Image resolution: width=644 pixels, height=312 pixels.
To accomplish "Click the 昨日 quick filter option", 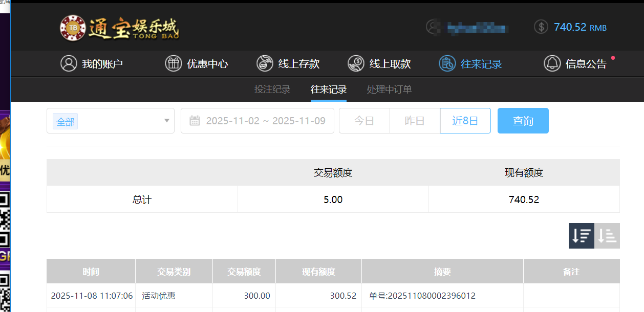I will (415, 121).
